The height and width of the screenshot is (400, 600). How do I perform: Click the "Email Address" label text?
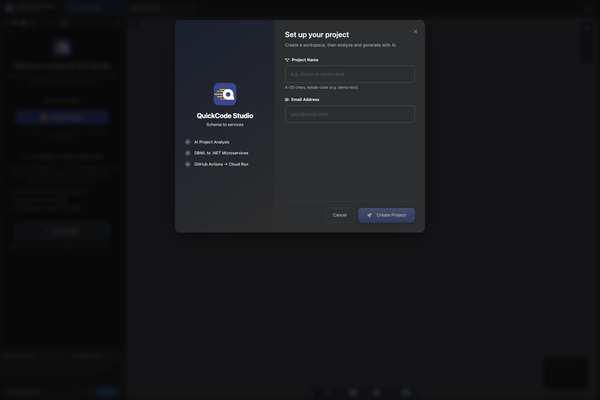[x=305, y=100]
